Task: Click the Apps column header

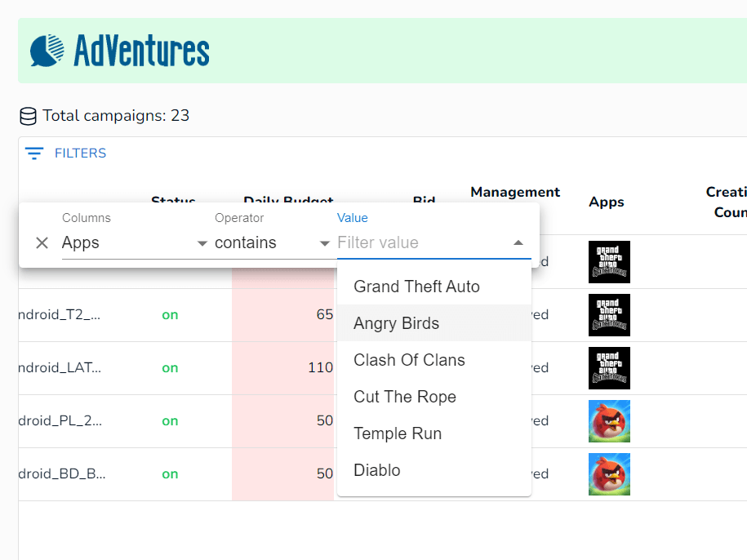Action: coord(606,202)
